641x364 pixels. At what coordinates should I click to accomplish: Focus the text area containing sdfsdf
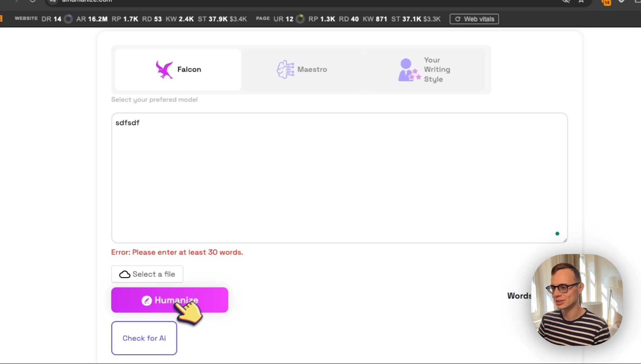(339, 178)
